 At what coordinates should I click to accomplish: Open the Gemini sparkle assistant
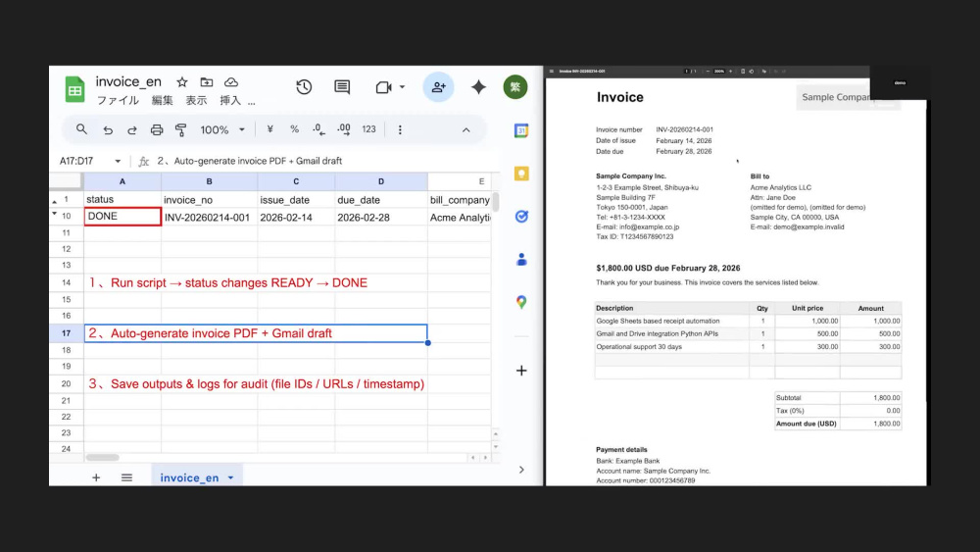point(479,87)
